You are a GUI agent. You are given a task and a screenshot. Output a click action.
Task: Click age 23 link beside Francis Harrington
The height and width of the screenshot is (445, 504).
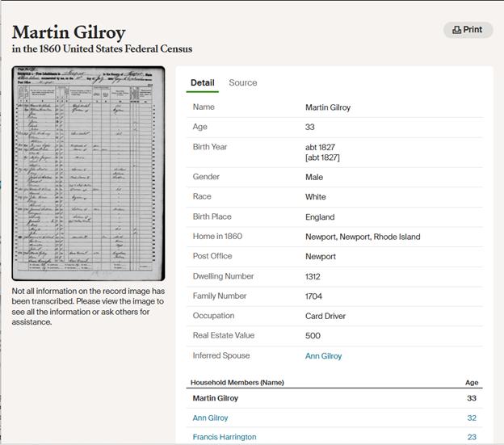[x=472, y=437]
